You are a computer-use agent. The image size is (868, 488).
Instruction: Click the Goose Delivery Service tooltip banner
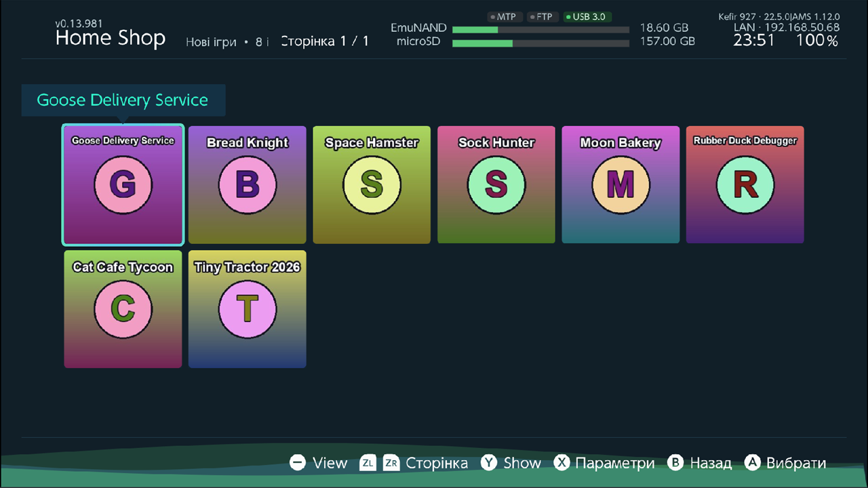(123, 100)
